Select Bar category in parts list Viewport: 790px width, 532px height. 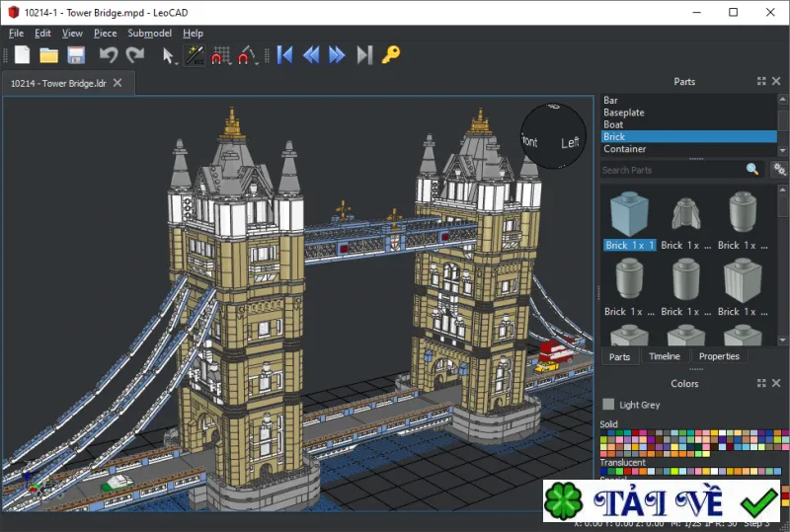coord(688,100)
